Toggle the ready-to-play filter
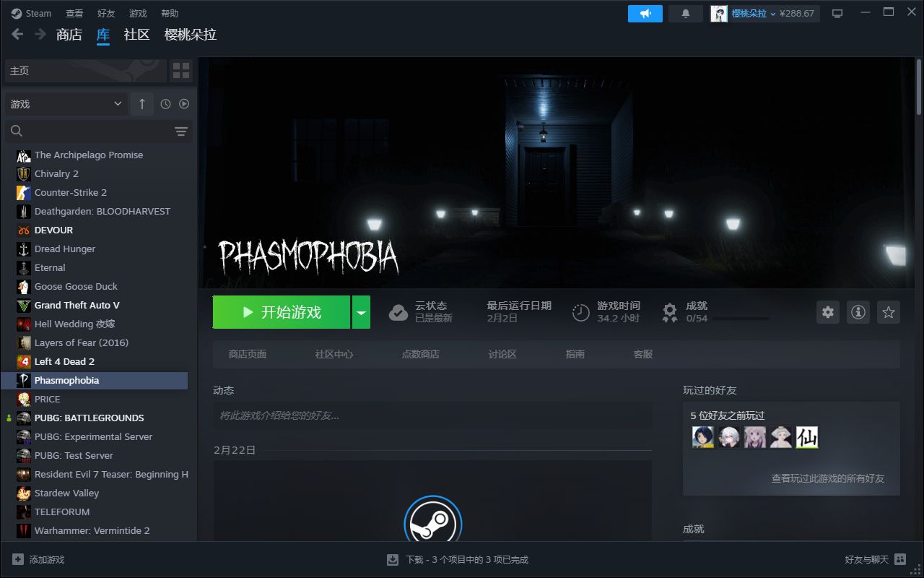 [184, 104]
